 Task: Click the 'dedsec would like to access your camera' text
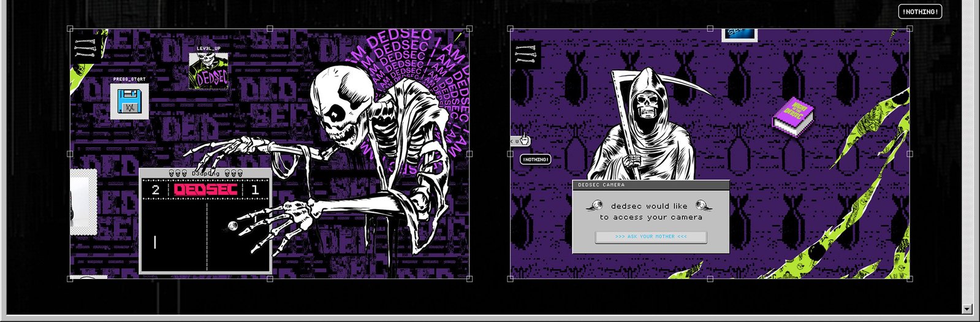(x=651, y=212)
